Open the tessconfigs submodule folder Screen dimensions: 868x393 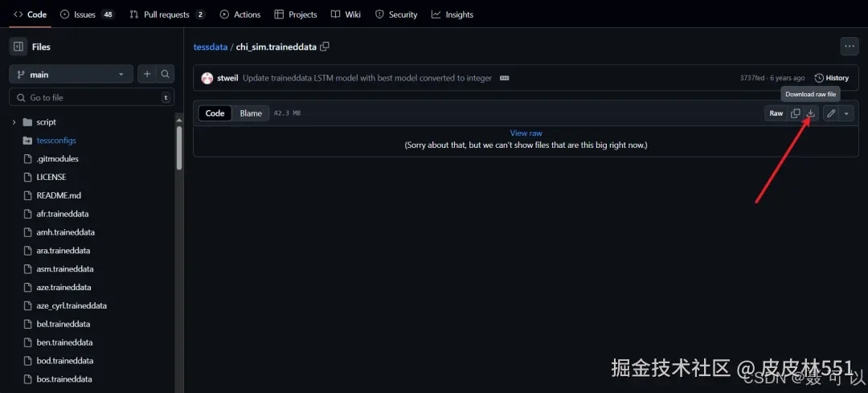point(56,140)
